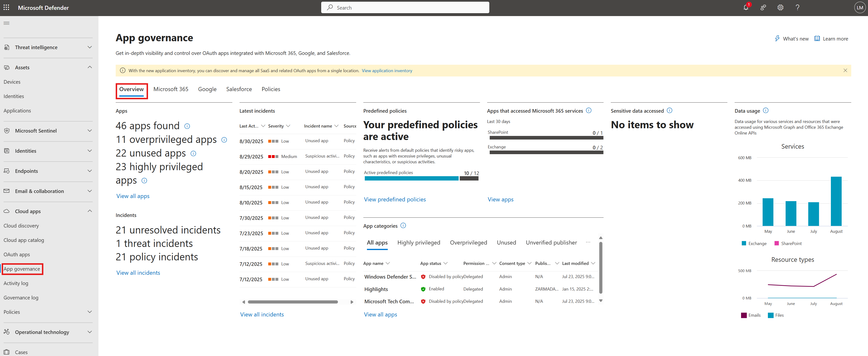Open View predefined policies link
Viewport: 868px width, 356px height.
pos(394,199)
